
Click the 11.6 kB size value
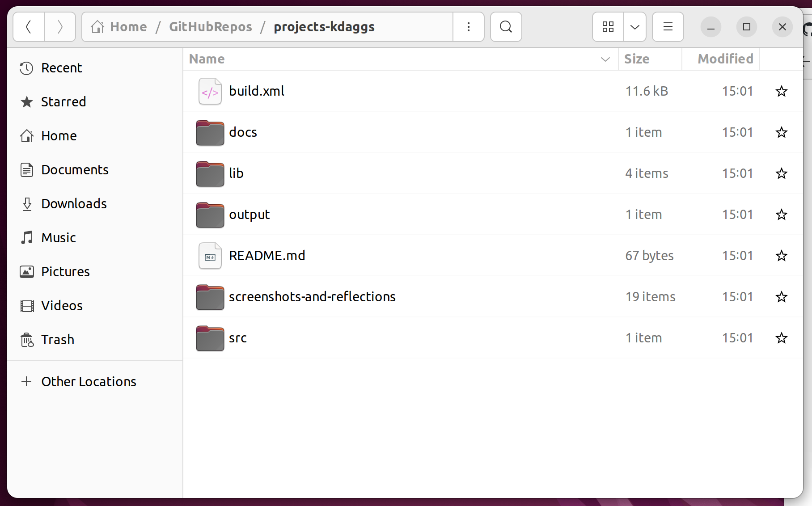click(647, 91)
